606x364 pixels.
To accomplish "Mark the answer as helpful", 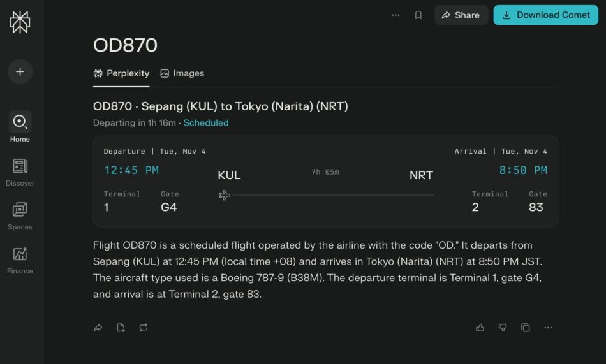I will (x=480, y=328).
